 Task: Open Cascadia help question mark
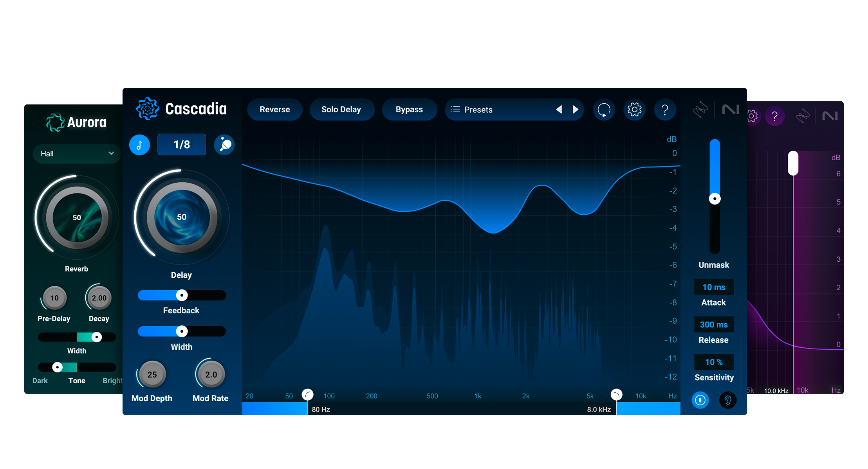pos(665,110)
